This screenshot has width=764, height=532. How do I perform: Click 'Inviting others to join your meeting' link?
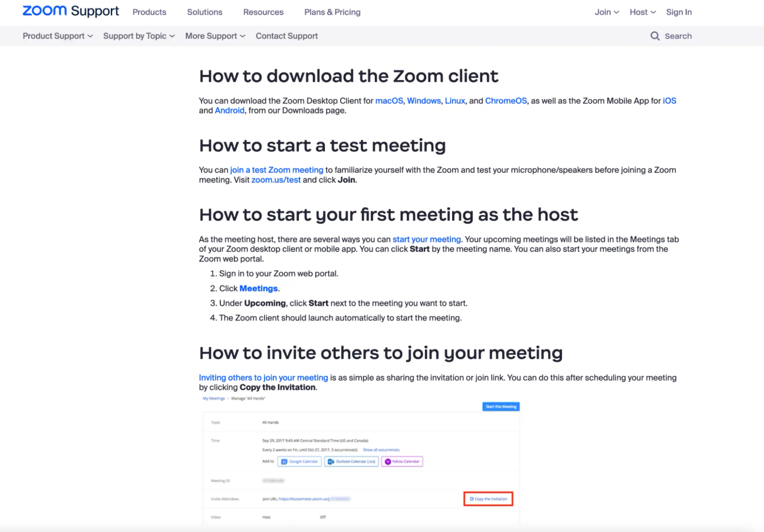264,378
